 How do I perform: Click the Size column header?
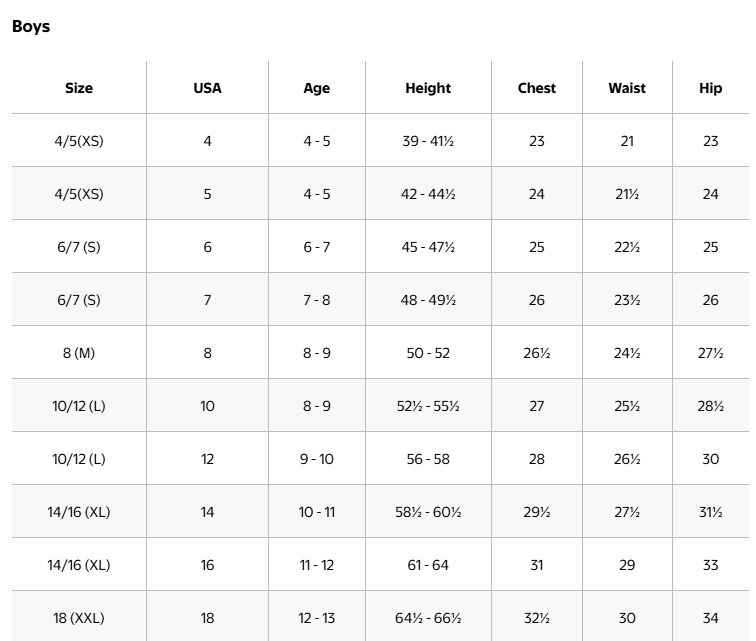79,88
